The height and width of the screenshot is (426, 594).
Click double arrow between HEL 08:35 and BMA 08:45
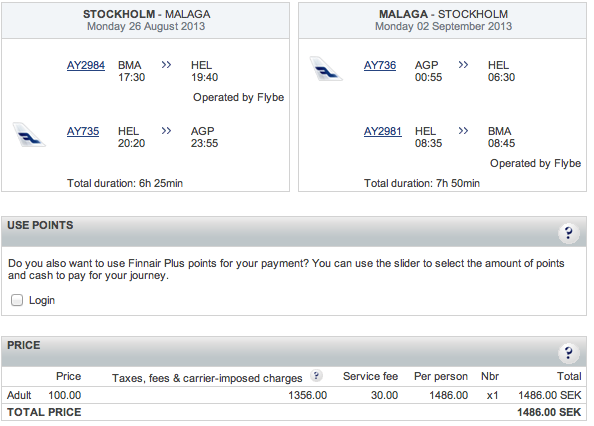[463, 131]
